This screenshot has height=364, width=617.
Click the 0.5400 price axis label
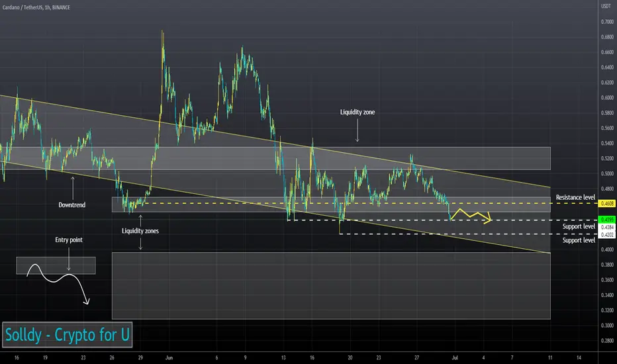tap(607, 143)
